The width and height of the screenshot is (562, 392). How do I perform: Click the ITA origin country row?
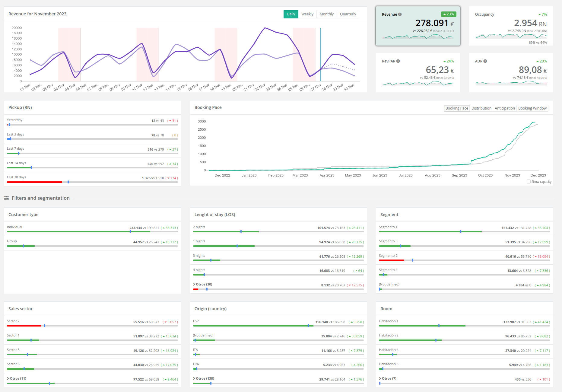278,352
